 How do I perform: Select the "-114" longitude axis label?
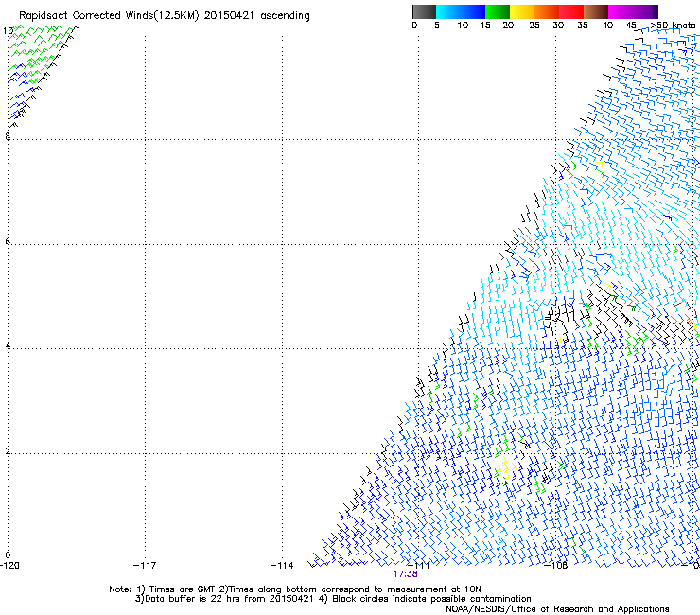(x=282, y=566)
